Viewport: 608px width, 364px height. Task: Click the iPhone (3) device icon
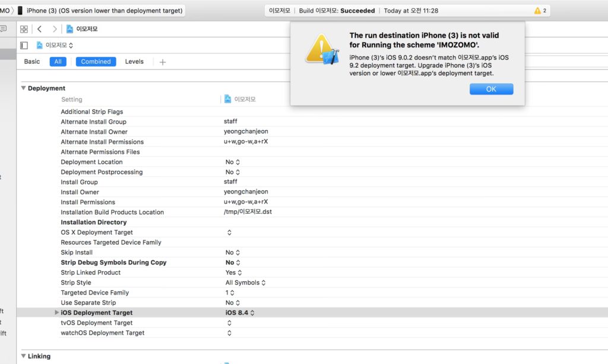[20, 11]
